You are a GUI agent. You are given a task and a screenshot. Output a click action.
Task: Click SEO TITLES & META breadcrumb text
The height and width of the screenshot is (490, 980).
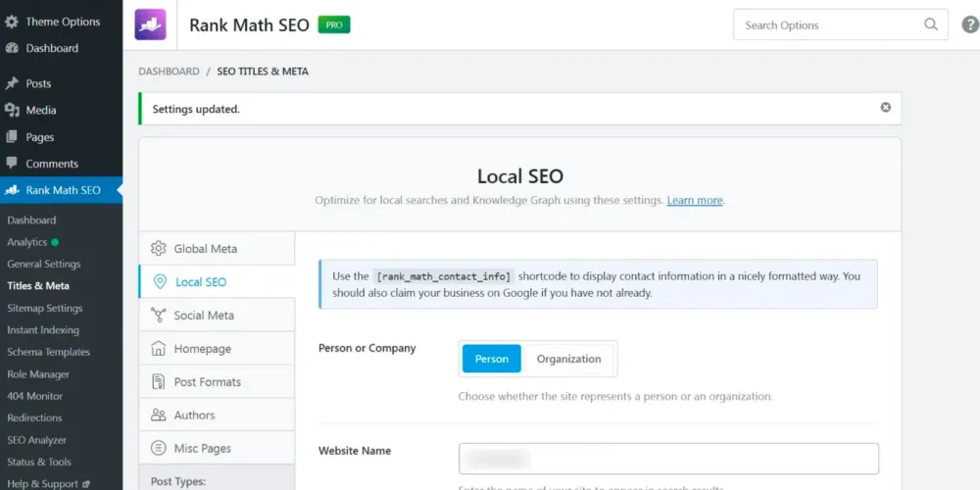(263, 72)
